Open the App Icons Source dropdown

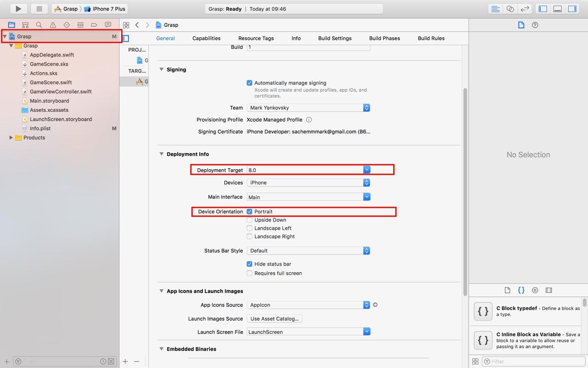coord(308,305)
